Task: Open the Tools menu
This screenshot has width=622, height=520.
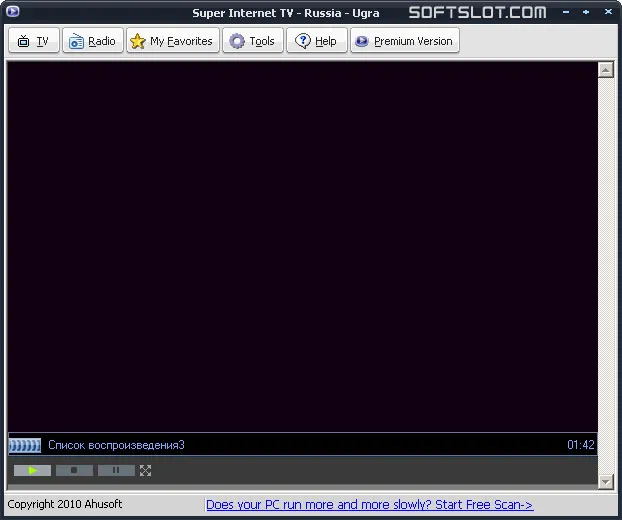Action: click(253, 40)
